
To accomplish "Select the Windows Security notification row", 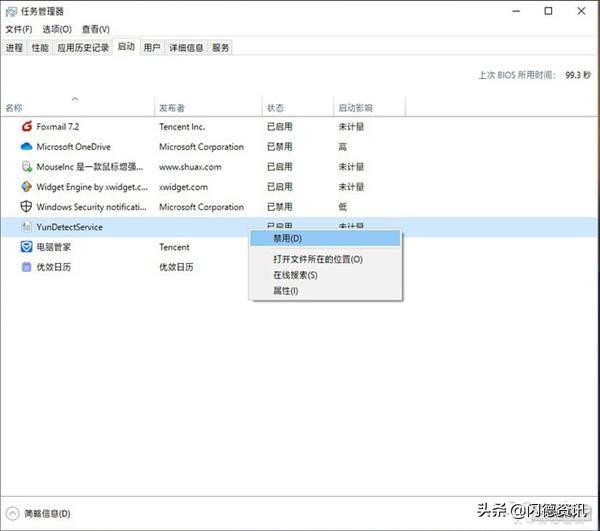I will [91, 207].
